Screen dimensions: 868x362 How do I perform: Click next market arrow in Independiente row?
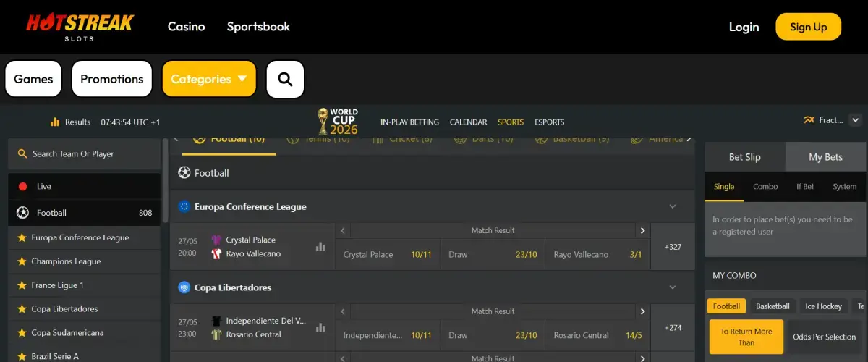coord(642,312)
